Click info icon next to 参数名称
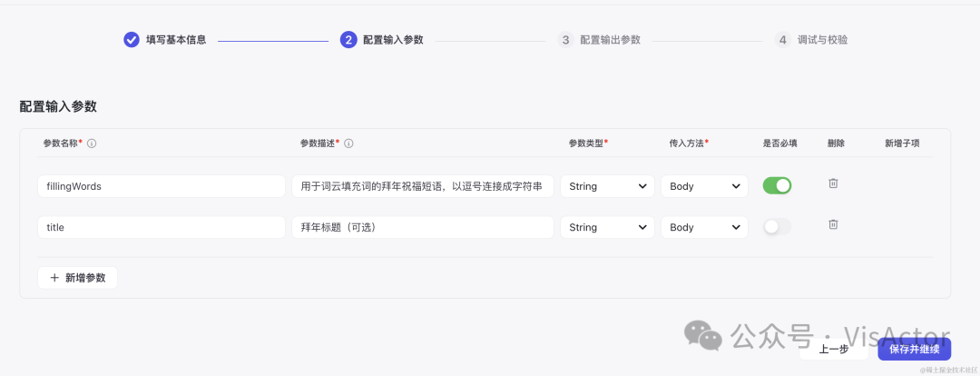Screen dimensions: 980x376 click(92, 143)
